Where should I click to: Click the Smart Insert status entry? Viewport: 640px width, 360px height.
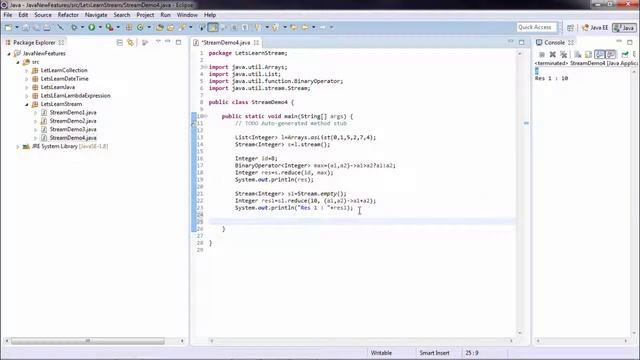tap(434, 353)
